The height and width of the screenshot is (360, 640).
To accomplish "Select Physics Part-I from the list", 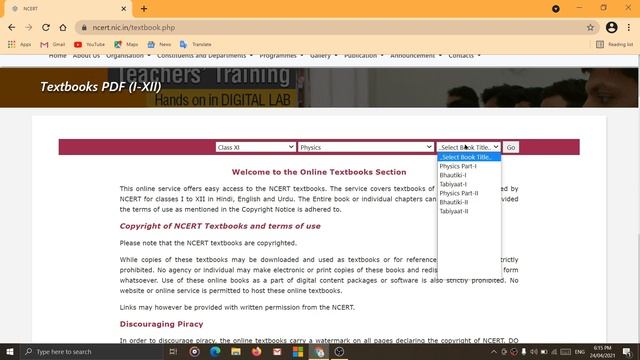I will point(469,166).
